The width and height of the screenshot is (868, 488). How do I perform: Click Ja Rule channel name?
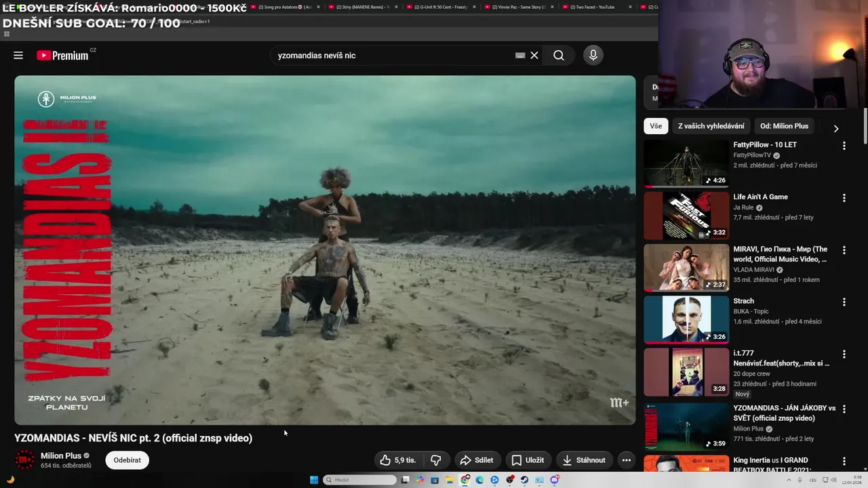(743, 207)
